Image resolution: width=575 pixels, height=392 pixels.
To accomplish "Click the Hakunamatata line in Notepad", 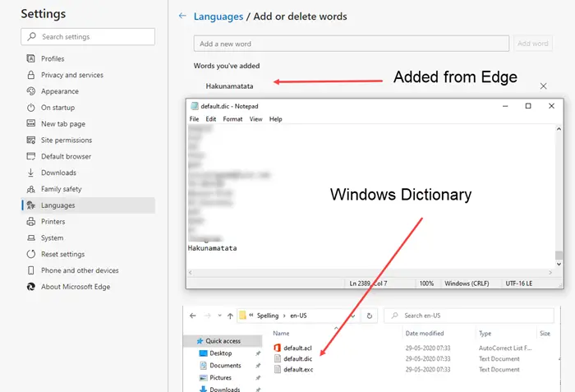I will click(212, 248).
